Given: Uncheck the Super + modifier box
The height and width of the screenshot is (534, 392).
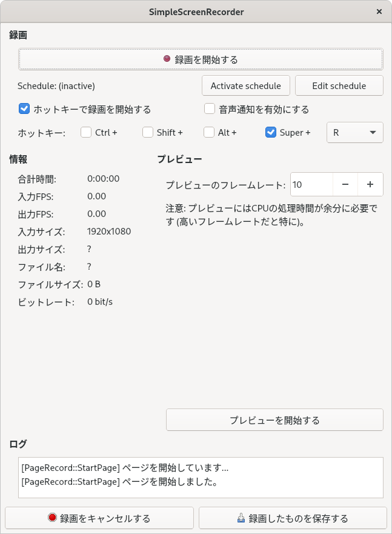Looking at the screenshot, I should (270, 132).
